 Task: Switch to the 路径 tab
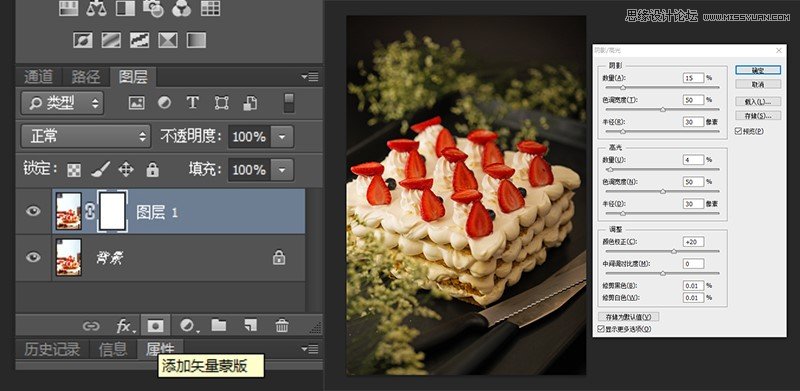[86, 77]
